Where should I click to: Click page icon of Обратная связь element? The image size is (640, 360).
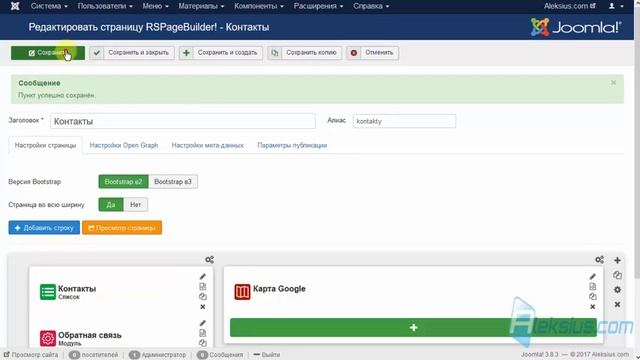(x=202, y=333)
